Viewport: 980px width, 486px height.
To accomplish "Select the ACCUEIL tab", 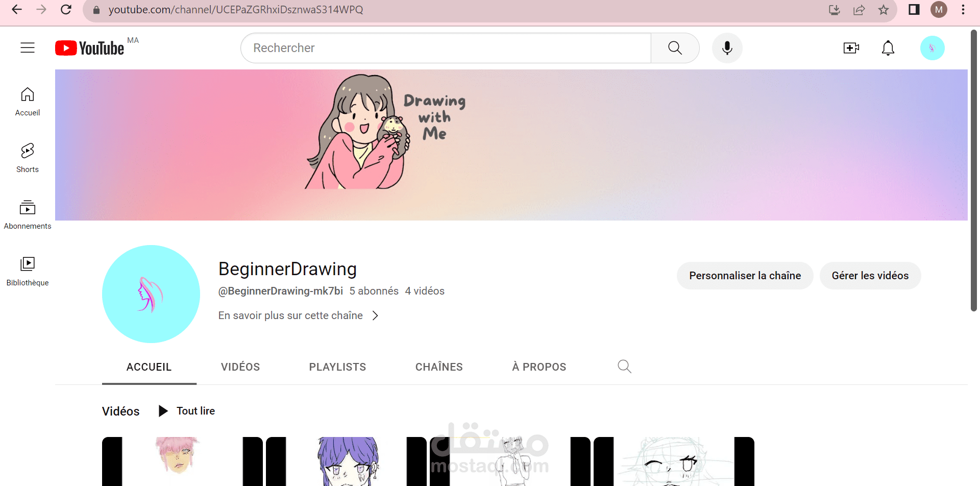I will point(149,367).
